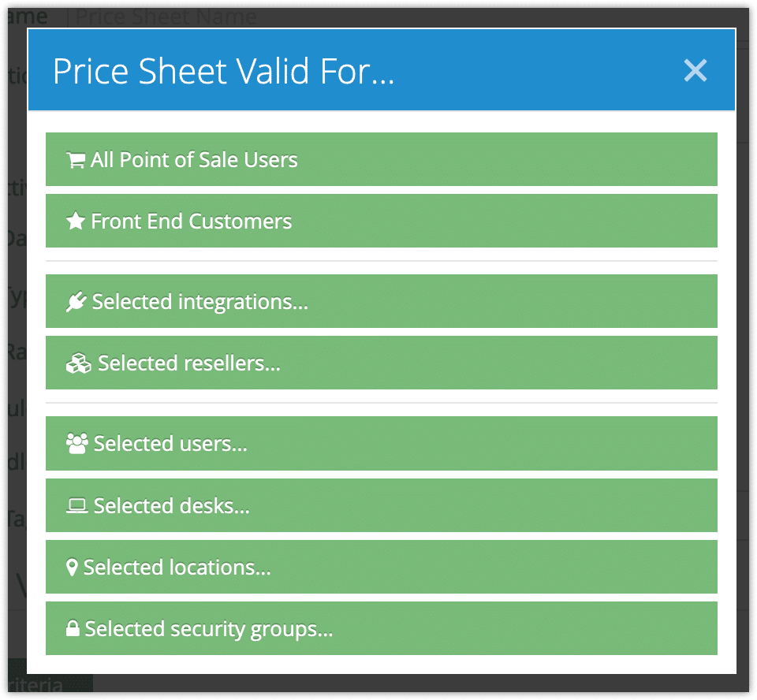The image size is (757, 700).
Task: Click the padlock icon for security groups
Action: [73, 628]
